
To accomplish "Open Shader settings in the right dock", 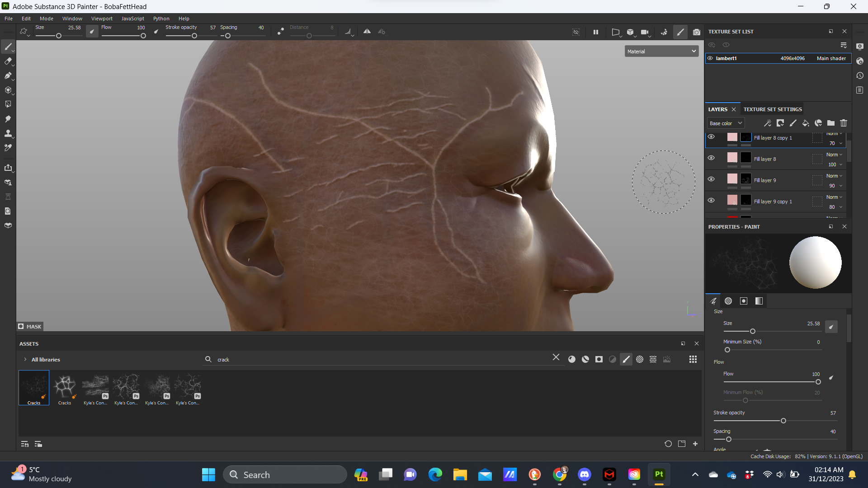I will point(860,61).
